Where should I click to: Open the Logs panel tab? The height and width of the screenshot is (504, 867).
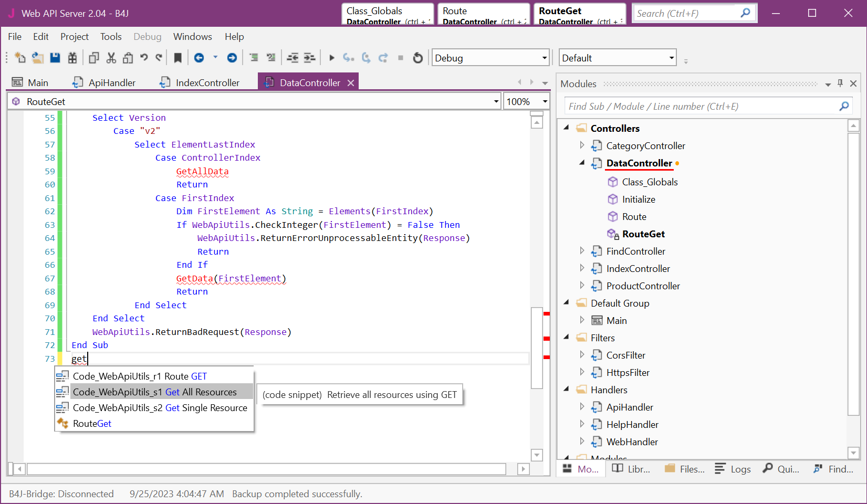pos(733,469)
